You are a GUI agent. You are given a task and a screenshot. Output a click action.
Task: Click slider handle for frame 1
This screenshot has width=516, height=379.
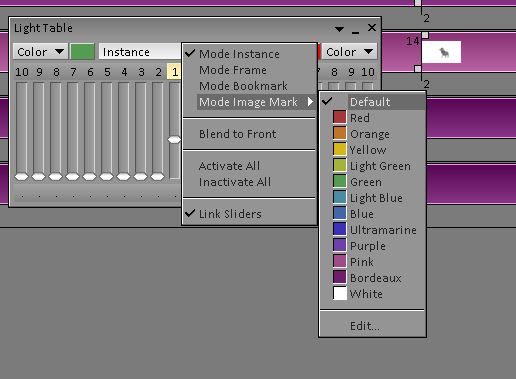click(x=174, y=139)
